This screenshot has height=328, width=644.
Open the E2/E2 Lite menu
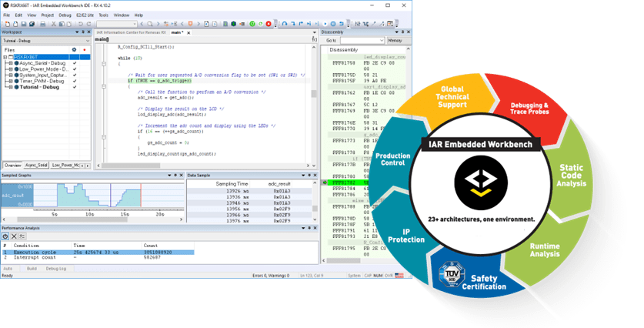pyautogui.click(x=85, y=15)
